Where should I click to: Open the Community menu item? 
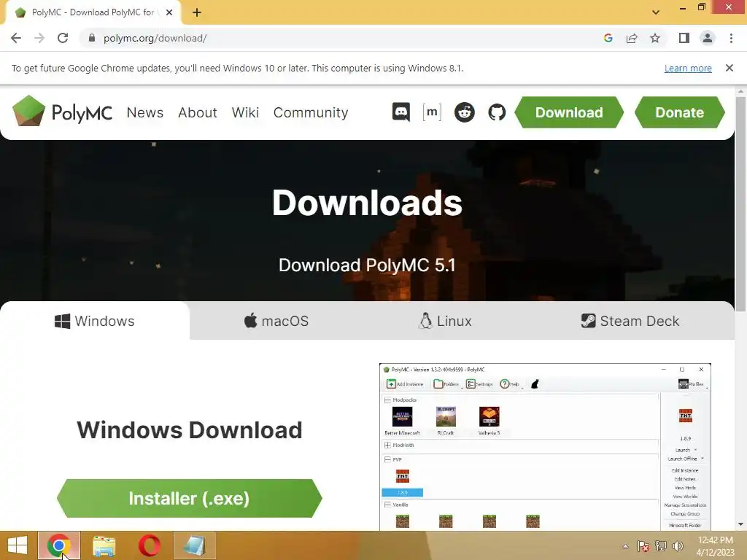[311, 112]
